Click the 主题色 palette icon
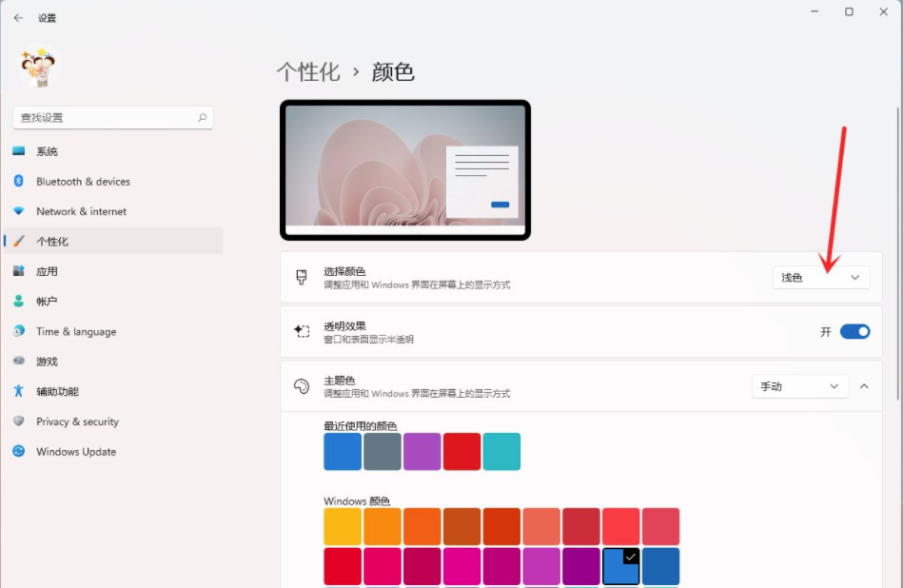The image size is (903, 588). point(302,386)
